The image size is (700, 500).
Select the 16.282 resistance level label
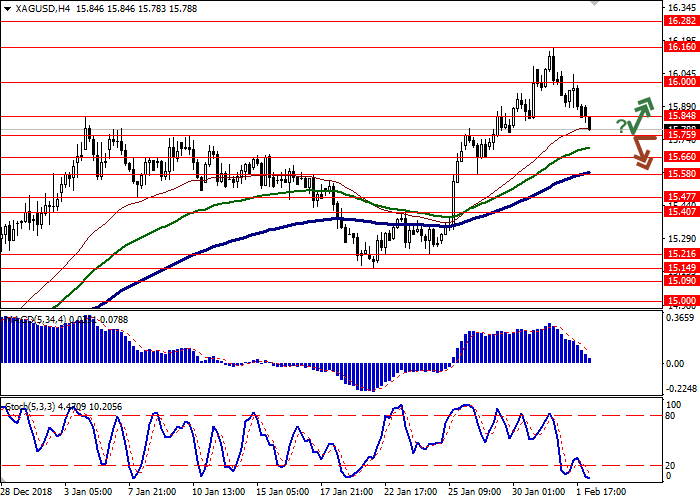680,20
